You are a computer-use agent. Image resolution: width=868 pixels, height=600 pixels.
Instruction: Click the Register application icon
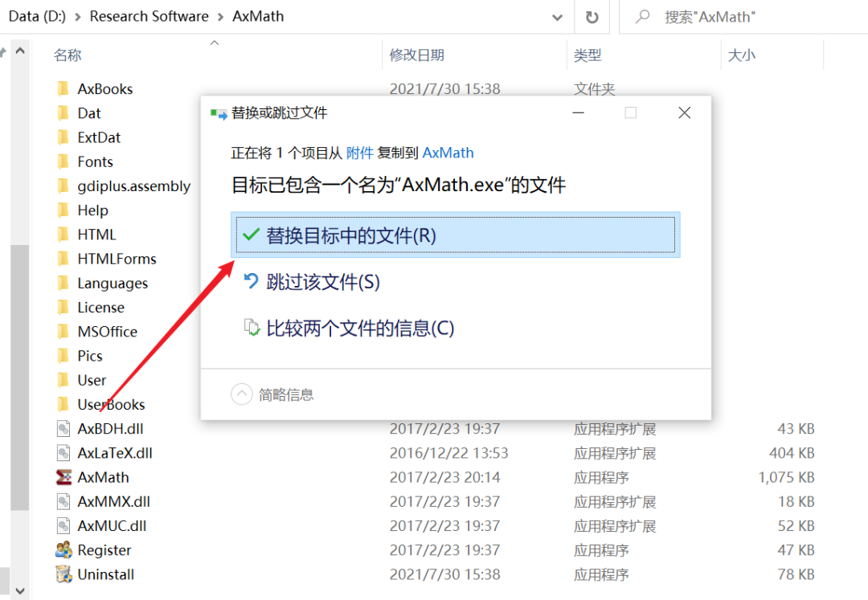click(63, 550)
